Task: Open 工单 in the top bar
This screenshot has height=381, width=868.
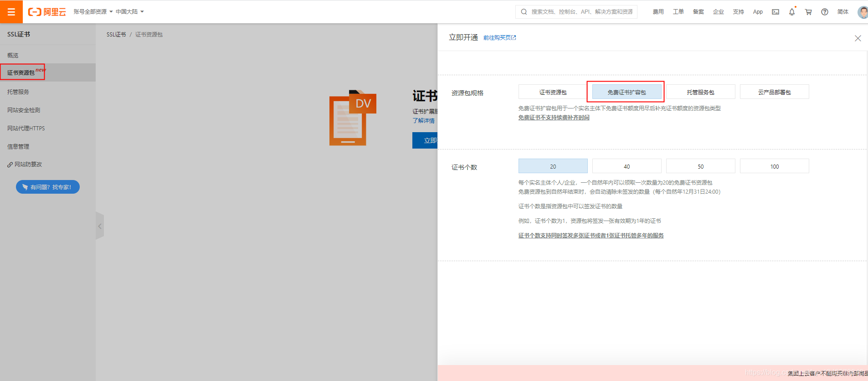Action: [x=678, y=12]
